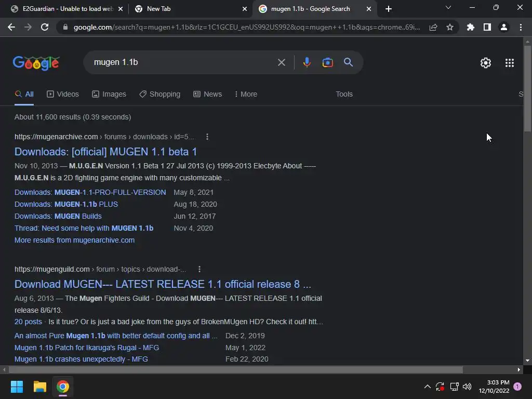The width and height of the screenshot is (532, 399).
Task: Select the All results filter
Action: (x=24, y=95)
